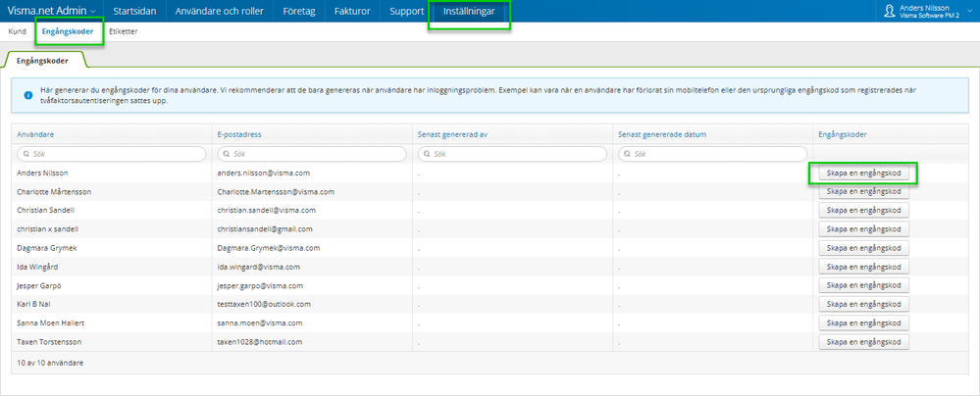Go to the Startsidan menu

(x=134, y=11)
